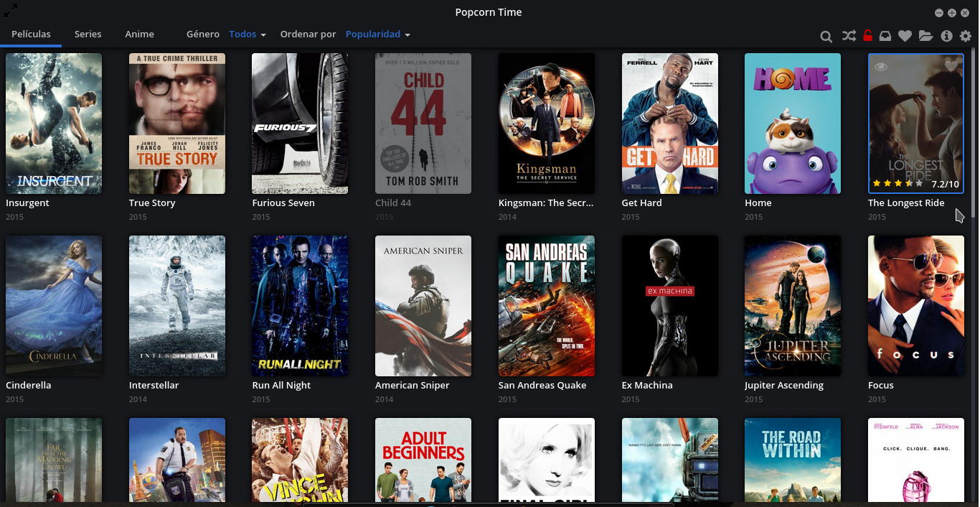Open the American Sniper poster
This screenshot has width=980, height=507.
coord(423,306)
